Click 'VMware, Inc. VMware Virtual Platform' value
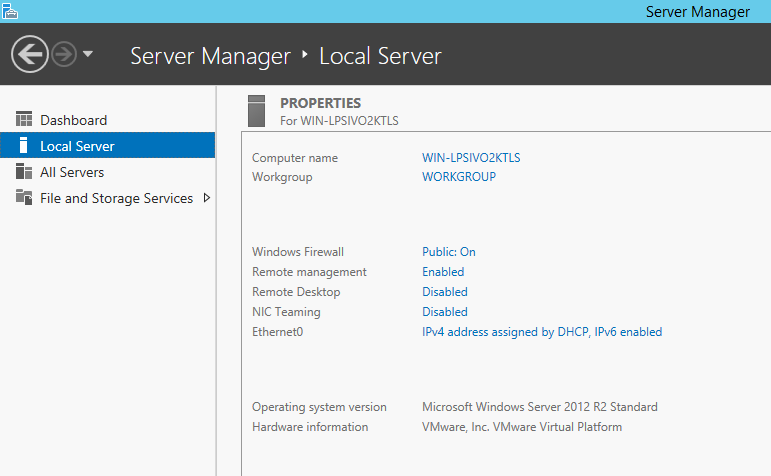 [x=522, y=427]
